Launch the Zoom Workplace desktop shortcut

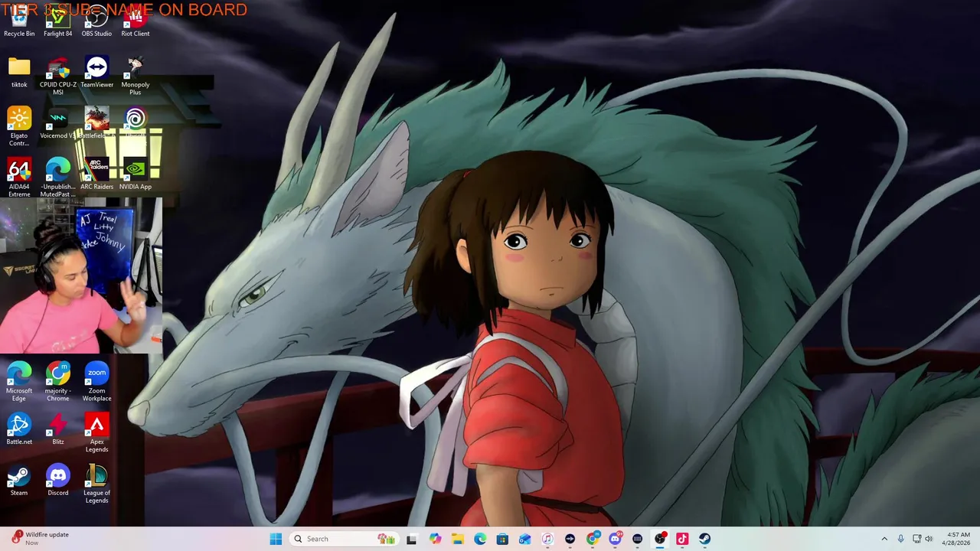point(96,382)
